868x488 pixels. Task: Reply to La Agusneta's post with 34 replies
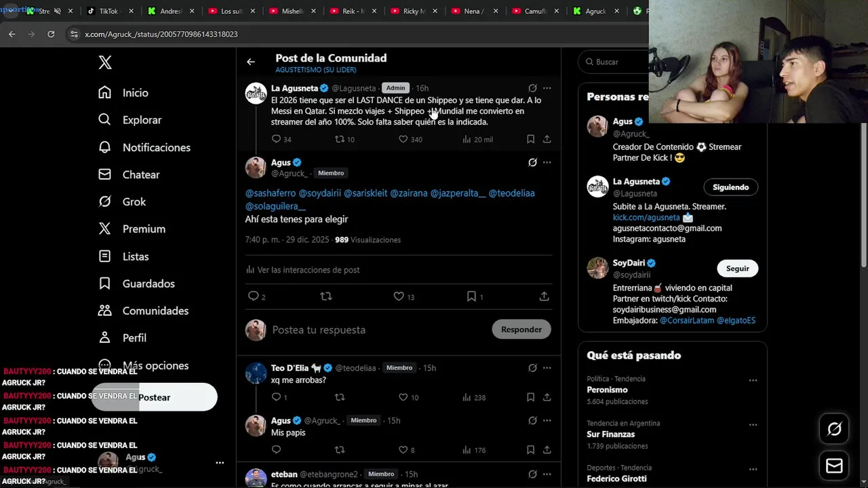pyautogui.click(x=281, y=139)
